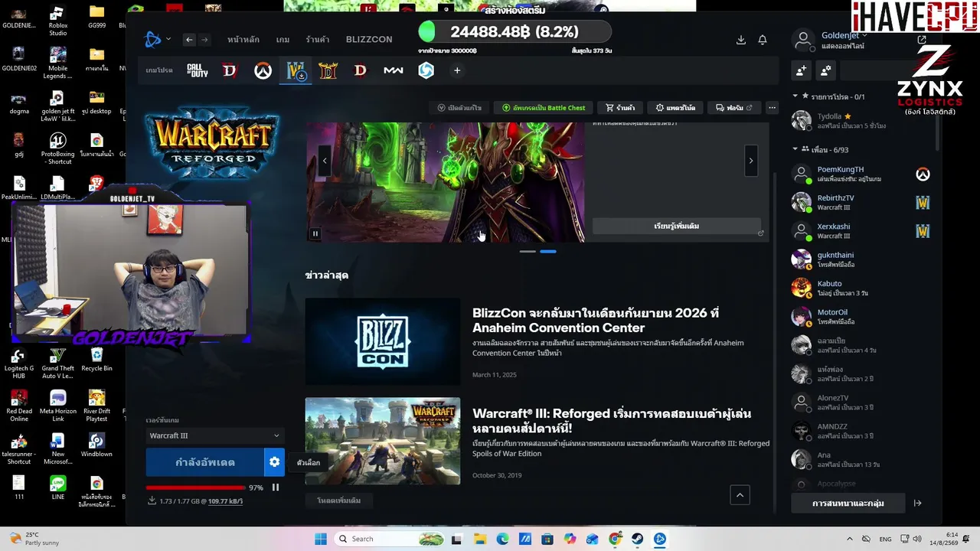Open the Warcraft III Reforged beta headline
Image resolution: width=980 pixels, height=551 pixels.
[612, 421]
